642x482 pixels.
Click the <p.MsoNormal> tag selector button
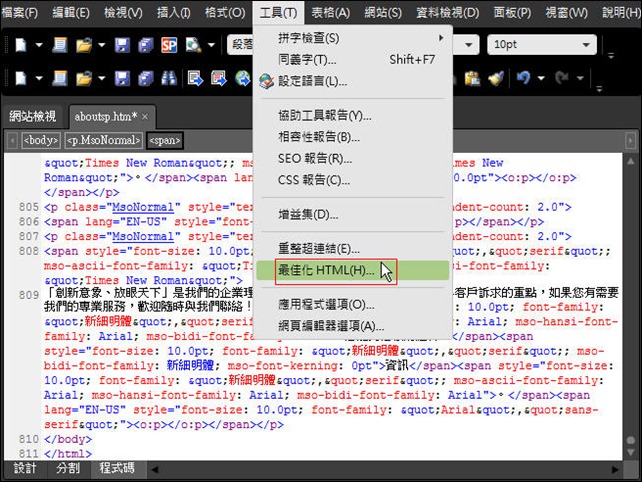point(104,140)
